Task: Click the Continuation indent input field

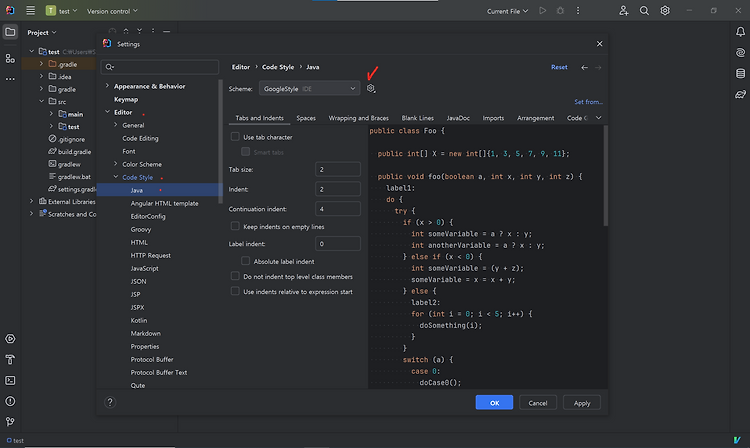Action: 338,209
